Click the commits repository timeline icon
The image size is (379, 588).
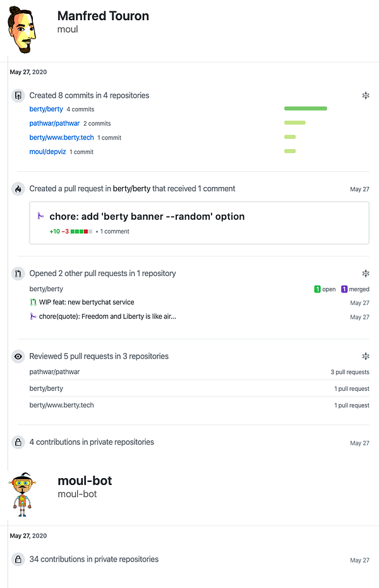18,96
